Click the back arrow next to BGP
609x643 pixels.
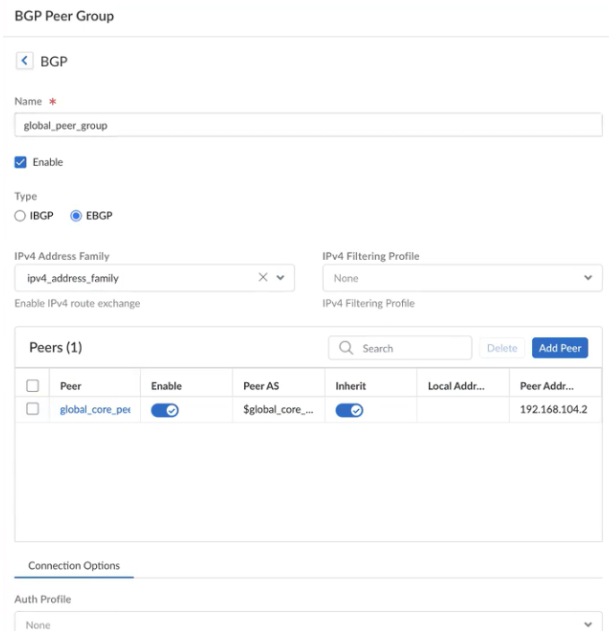(25, 62)
